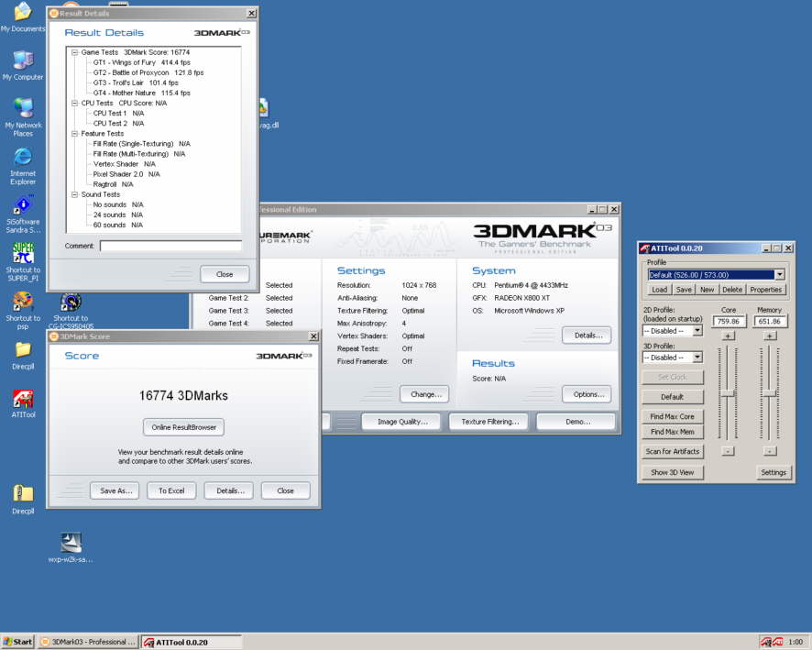The image size is (812, 650).
Task: Collapse the Game Tests tree node
Action: coord(74,52)
